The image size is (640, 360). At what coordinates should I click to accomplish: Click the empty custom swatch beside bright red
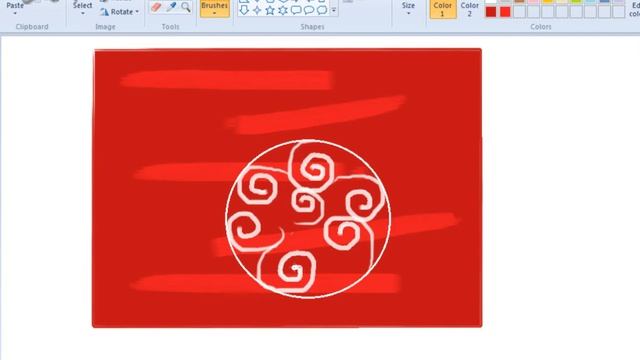pyautogui.click(x=520, y=12)
